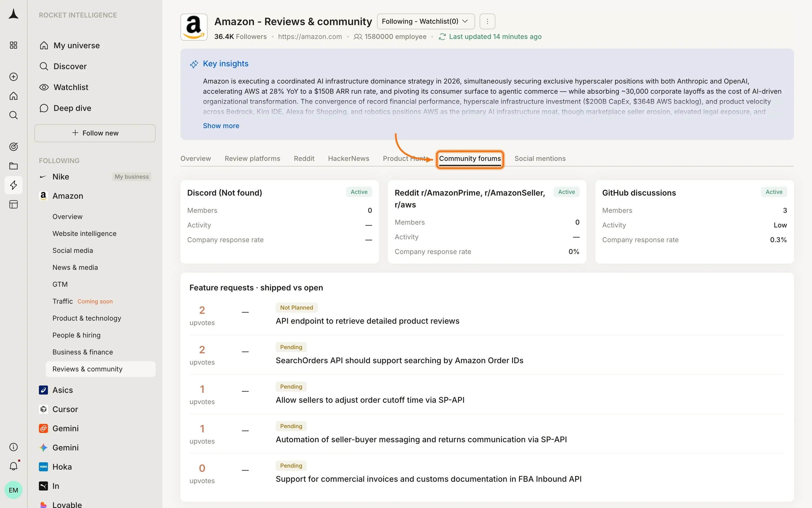Screen dimensions: 812x508
Task: Open the three-dot more options button
Action: click(487, 21)
